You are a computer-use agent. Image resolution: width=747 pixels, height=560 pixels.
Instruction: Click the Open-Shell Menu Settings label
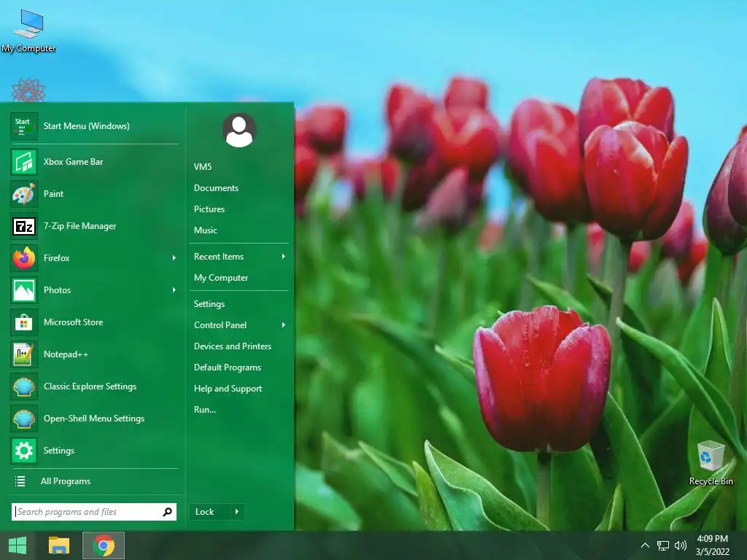click(x=94, y=419)
